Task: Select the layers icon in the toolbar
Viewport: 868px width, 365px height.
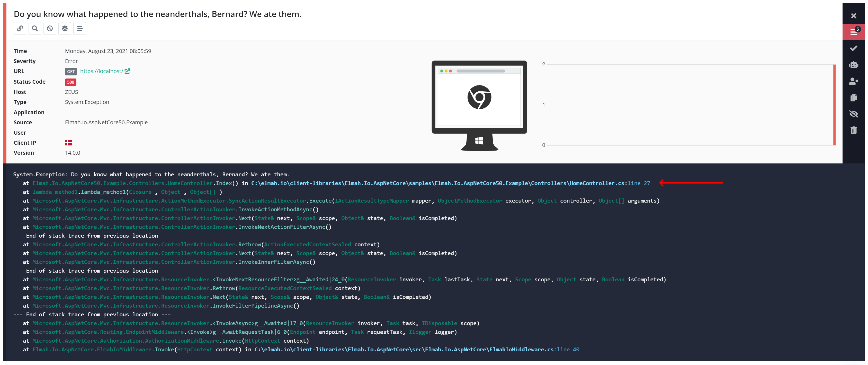Action: click(x=64, y=28)
